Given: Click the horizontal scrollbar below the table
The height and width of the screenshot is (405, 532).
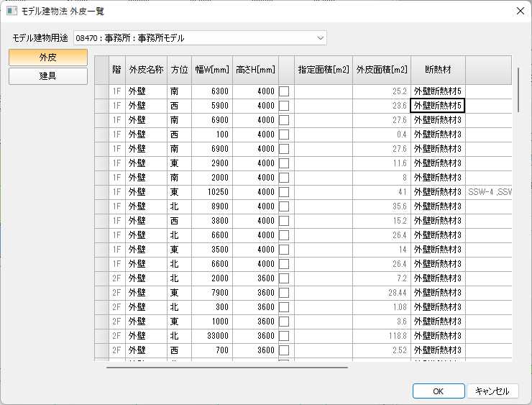Looking at the screenshot, I should tap(227, 367).
